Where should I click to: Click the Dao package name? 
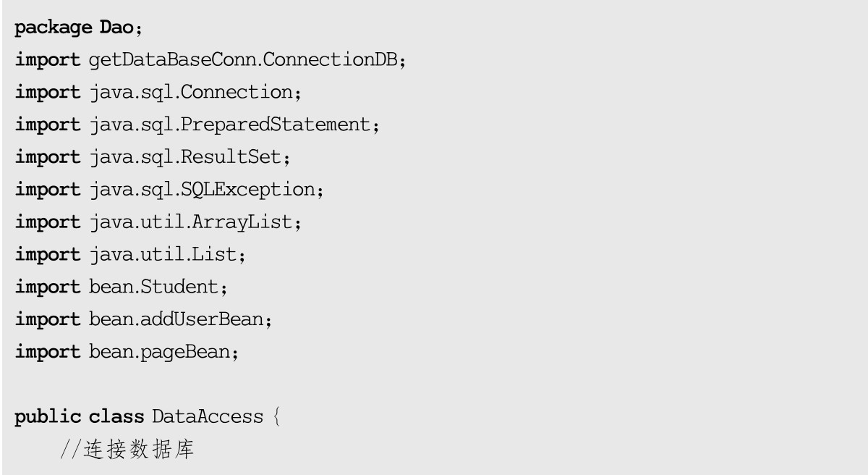click(x=116, y=28)
